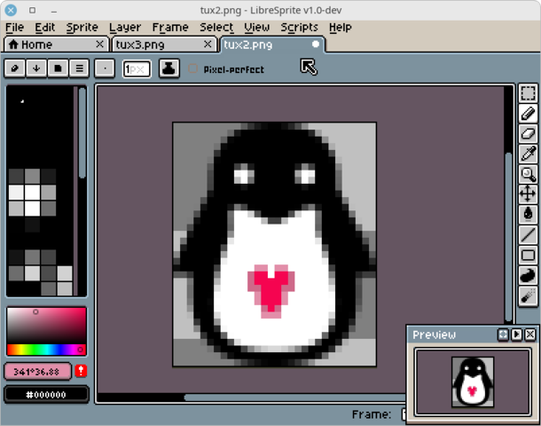The height and width of the screenshot is (426, 541).
Task: Open the Help menu
Action: click(340, 27)
